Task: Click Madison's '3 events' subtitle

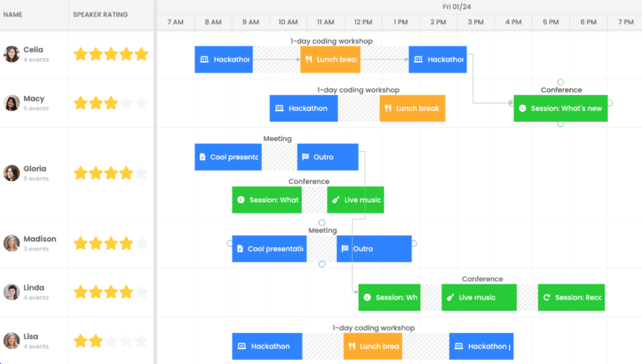Action: coord(36,249)
